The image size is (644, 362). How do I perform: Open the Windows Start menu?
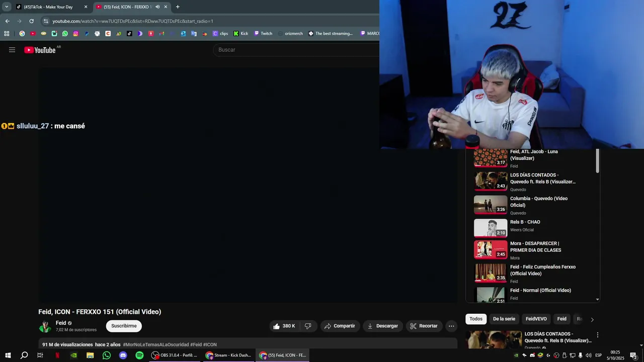point(8,355)
